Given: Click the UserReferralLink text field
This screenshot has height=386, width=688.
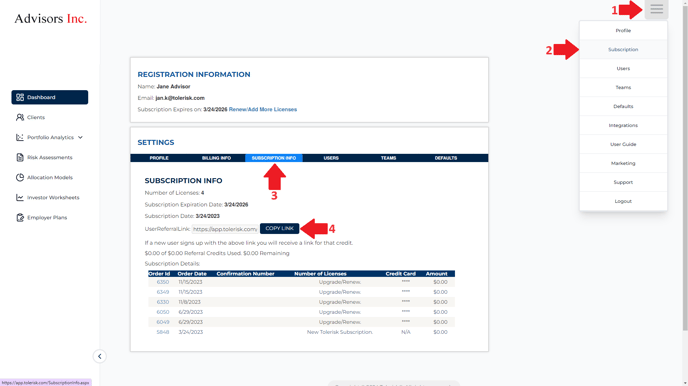Looking at the screenshot, I should tap(225, 229).
